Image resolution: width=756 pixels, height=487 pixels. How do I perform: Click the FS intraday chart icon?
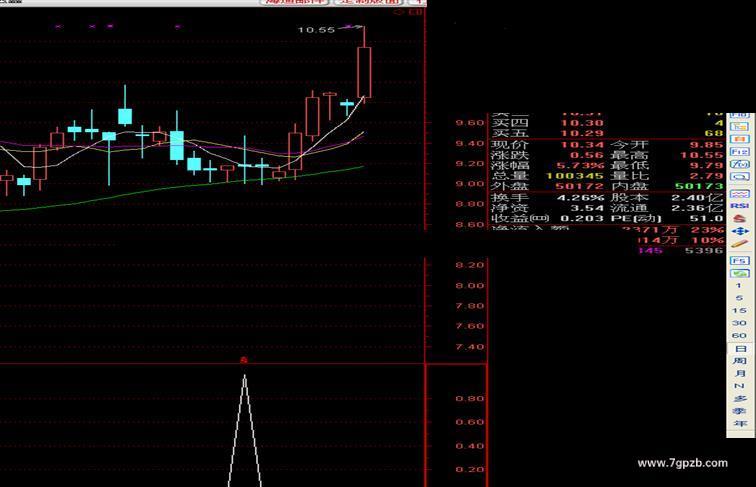(x=740, y=261)
